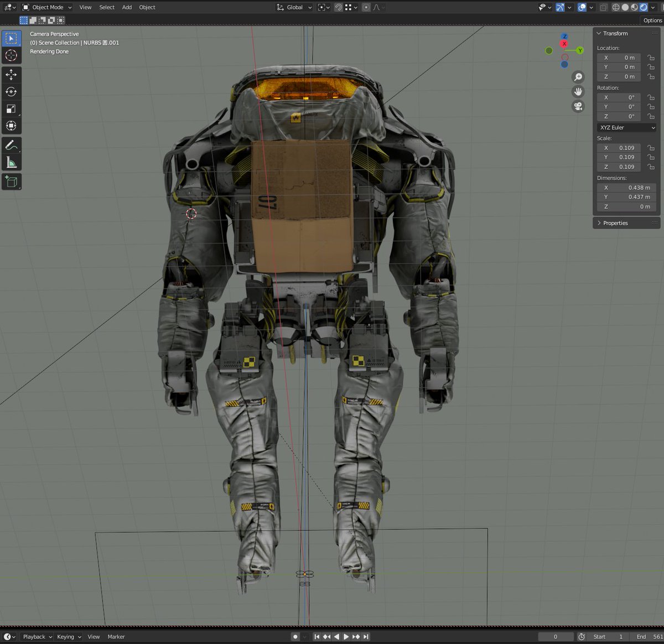Select the Add Cube tool
This screenshot has width=664, height=644.
click(x=11, y=181)
